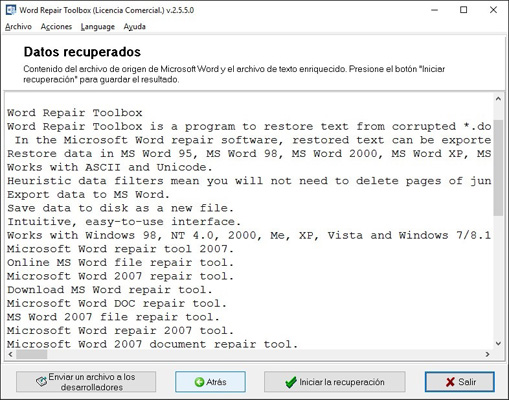Click the line 'Microsoft Word 2007 document repair tool.'
509x400 pixels.
[x=152, y=344]
